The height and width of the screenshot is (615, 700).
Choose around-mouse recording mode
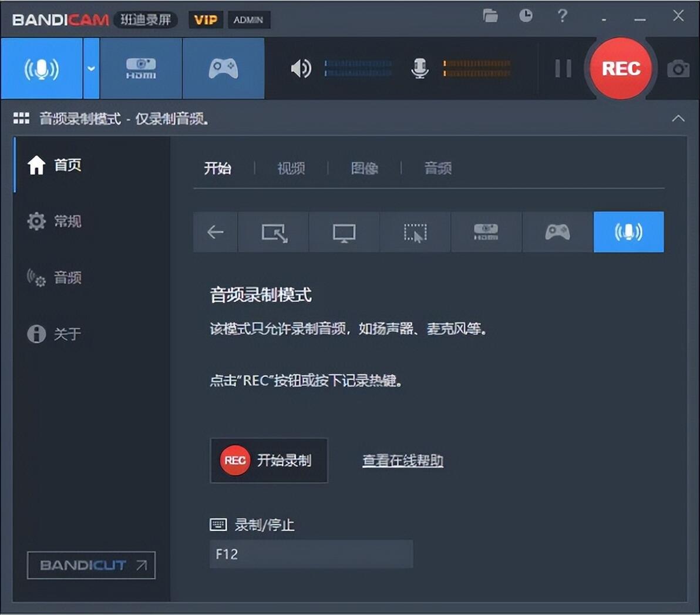pos(415,232)
